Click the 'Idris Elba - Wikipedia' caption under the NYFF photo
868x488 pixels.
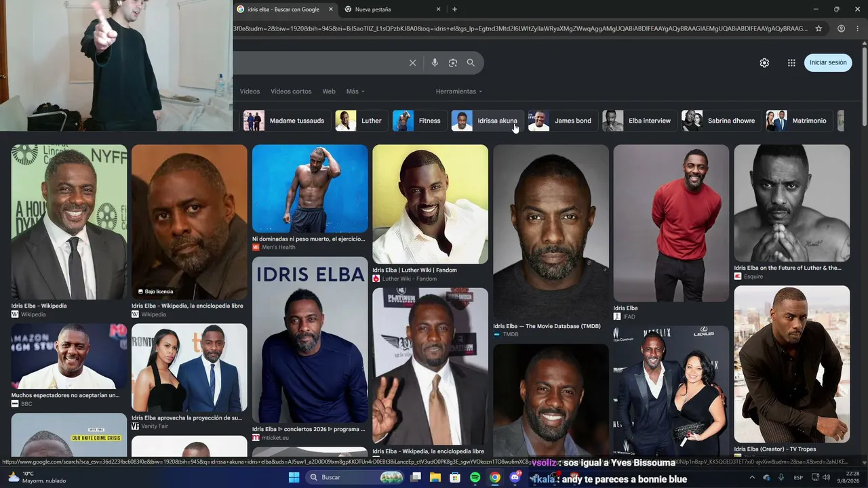coord(39,306)
